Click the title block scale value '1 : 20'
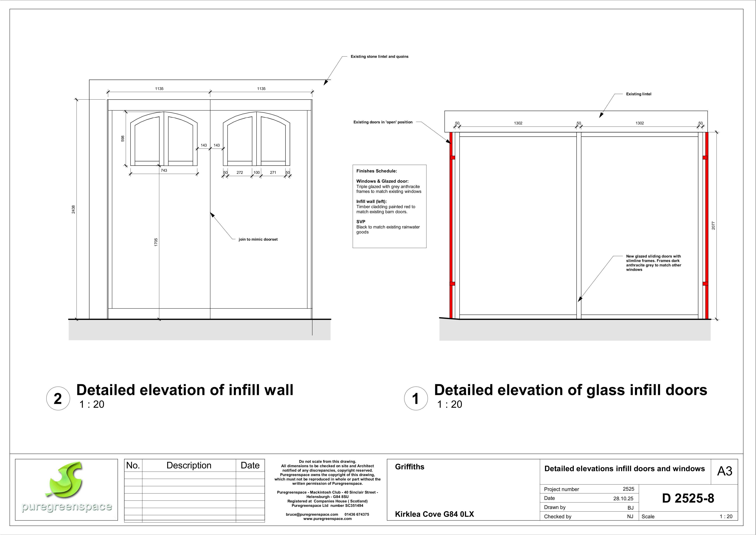The width and height of the screenshot is (756, 535). 726,517
